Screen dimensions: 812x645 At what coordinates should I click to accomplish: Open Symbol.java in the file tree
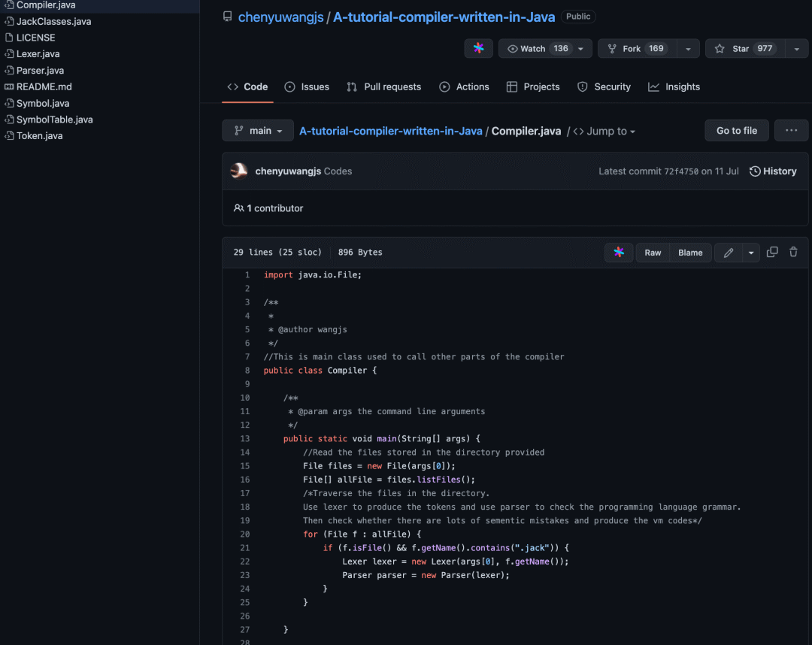(x=43, y=104)
